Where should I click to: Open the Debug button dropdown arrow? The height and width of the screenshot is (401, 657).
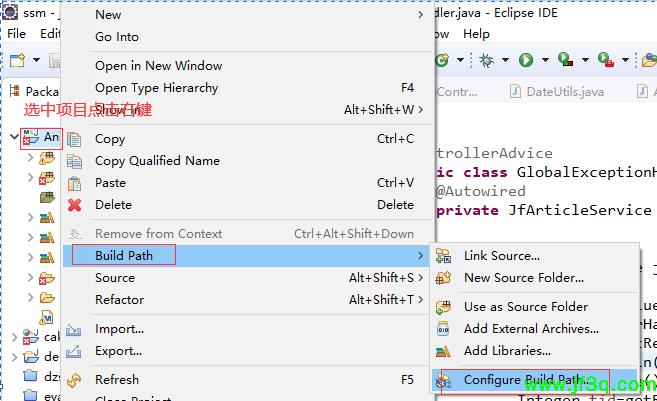click(x=504, y=61)
